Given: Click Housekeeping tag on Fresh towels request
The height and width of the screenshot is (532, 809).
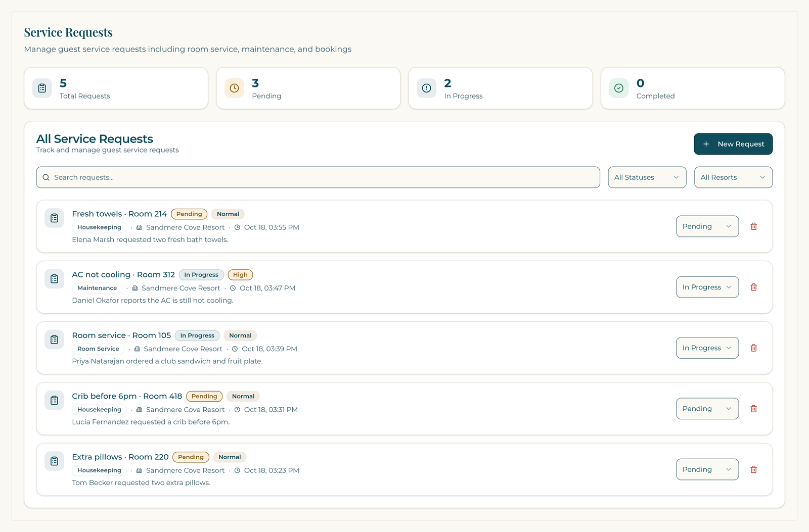Looking at the screenshot, I should click(99, 227).
